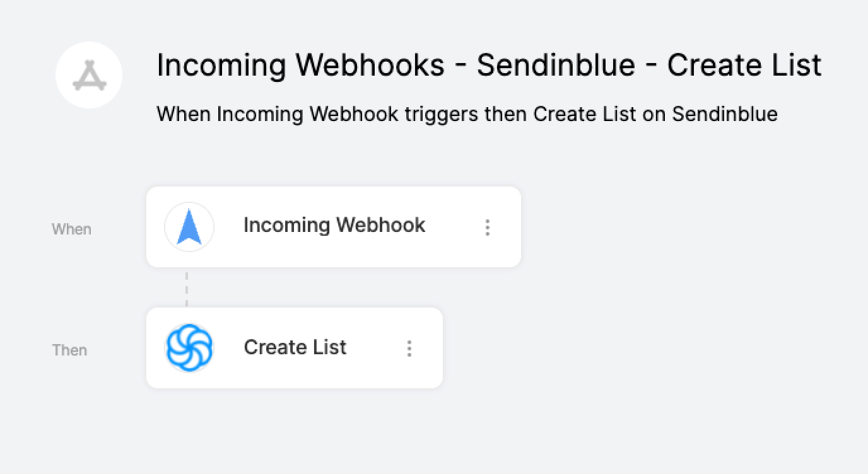This screenshot has height=474, width=868.
Task: Click the dashed connector between the steps
Action: point(187,287)
